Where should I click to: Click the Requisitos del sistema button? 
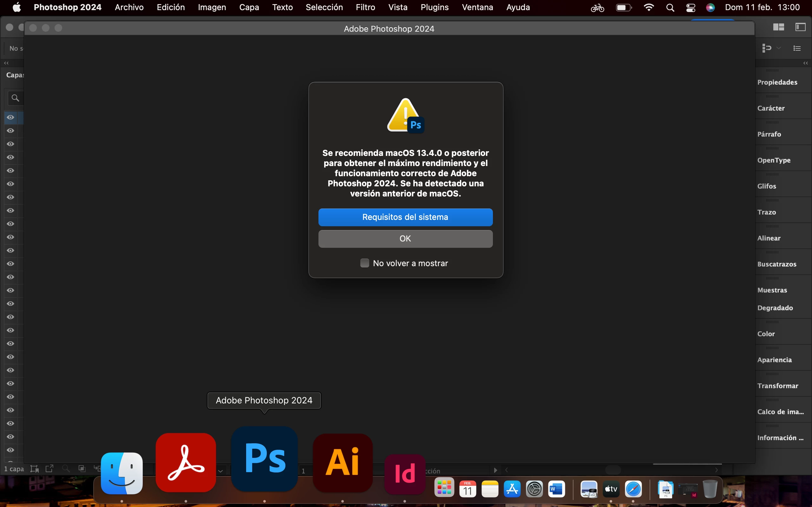(x=405, y=217)
